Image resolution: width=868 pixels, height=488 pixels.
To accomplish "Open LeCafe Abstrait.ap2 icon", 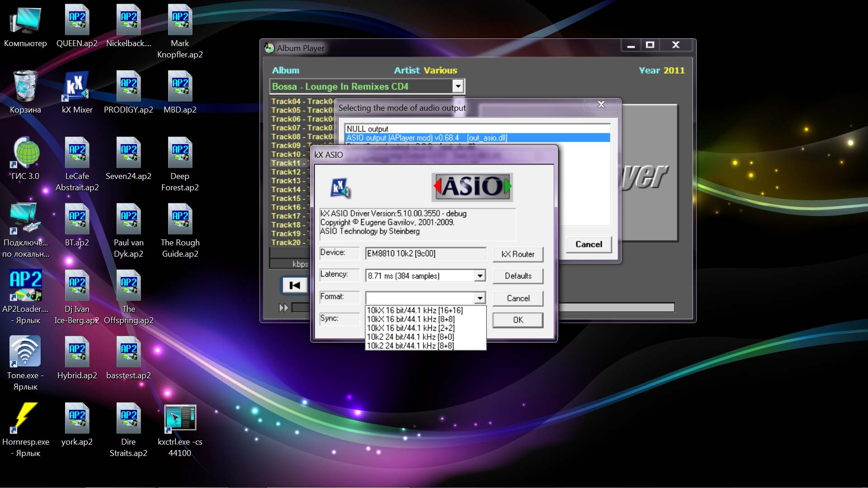I will [x=77, y=152].
